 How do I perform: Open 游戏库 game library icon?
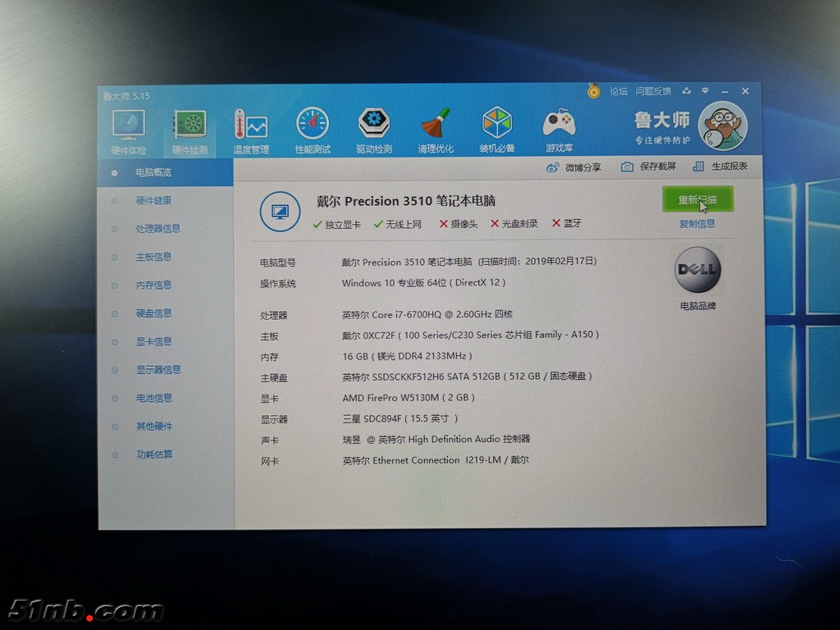click(559, 131)
